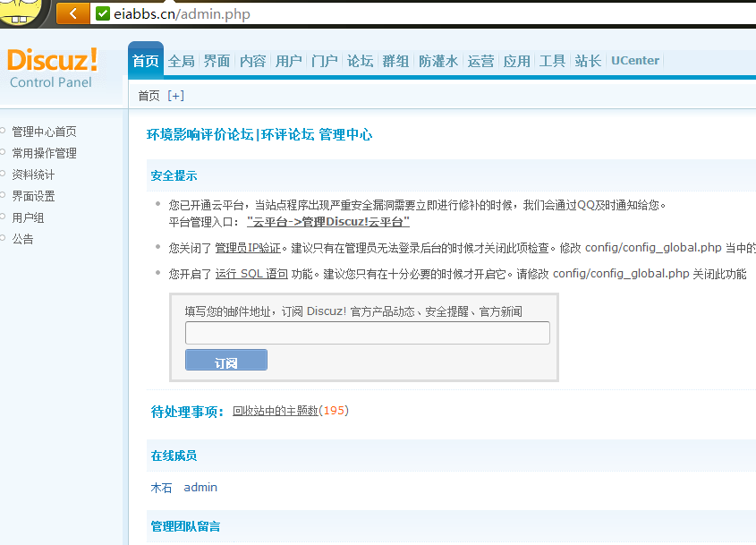Open the 工具 navigation tab
Image resolution: width=756 pixels, height=545 pixels.
[x=553, y=61]
